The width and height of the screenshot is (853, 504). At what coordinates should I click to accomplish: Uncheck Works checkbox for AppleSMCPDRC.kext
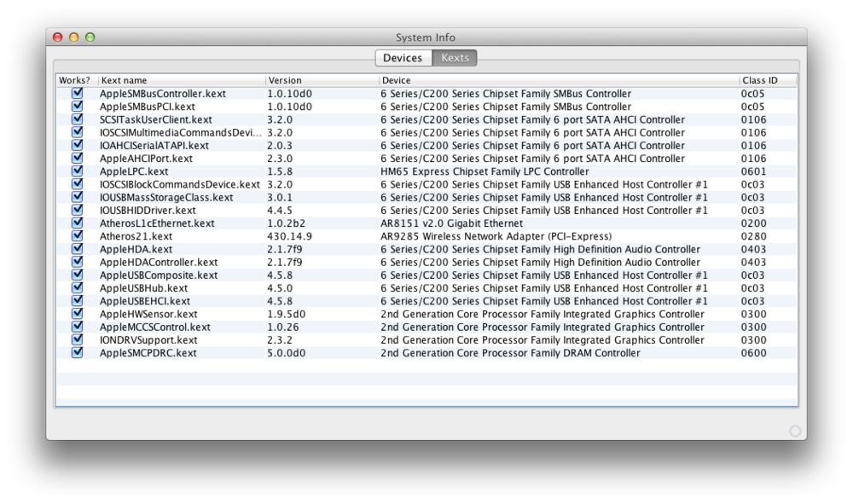78,353
